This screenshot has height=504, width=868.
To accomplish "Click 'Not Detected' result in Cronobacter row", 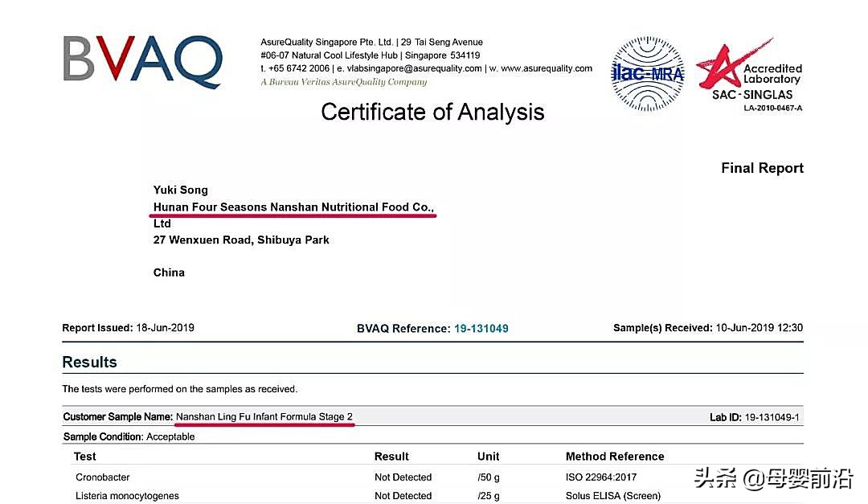I will pyautogui.click(x=403, y=477).
